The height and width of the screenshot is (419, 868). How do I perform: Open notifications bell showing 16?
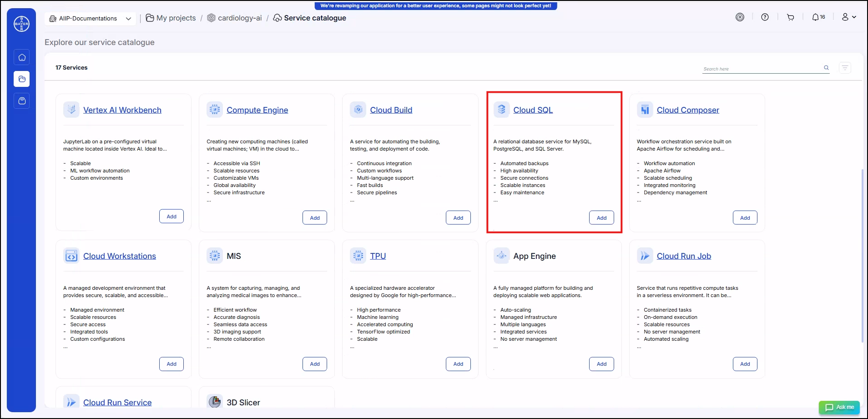click(x=818, y=17)
